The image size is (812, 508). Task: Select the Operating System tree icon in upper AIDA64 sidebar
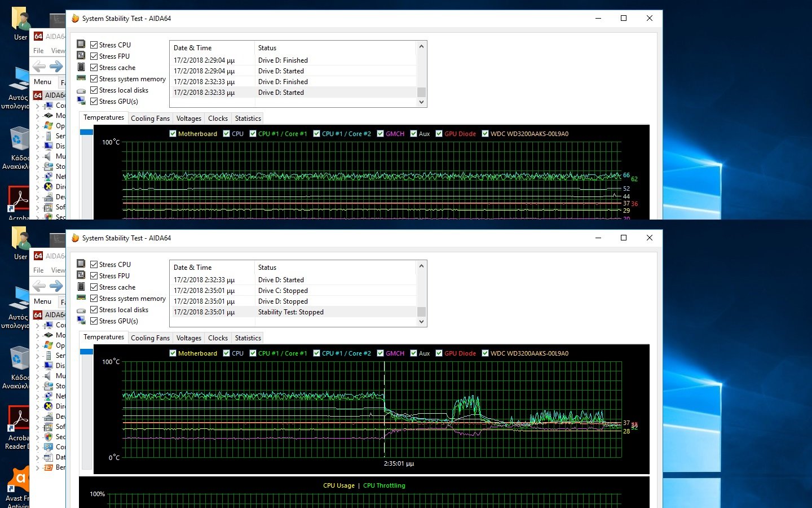click(48, 126)
